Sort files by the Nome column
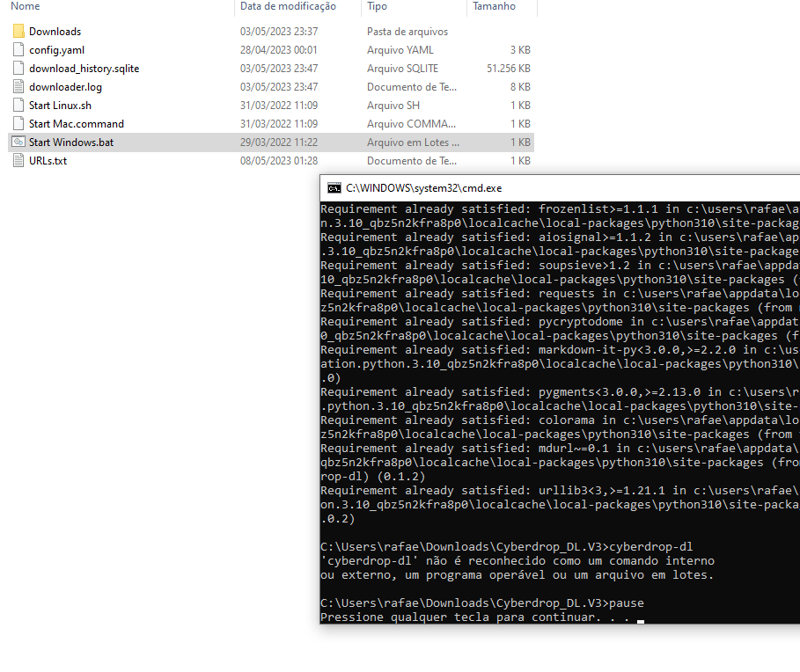This screenshot has width=800, height=672. coord(25,6)
